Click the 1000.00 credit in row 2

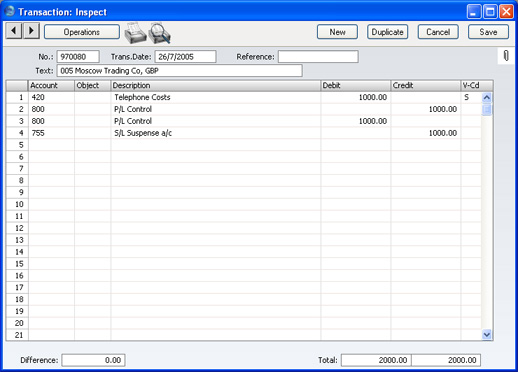(425, 109)
